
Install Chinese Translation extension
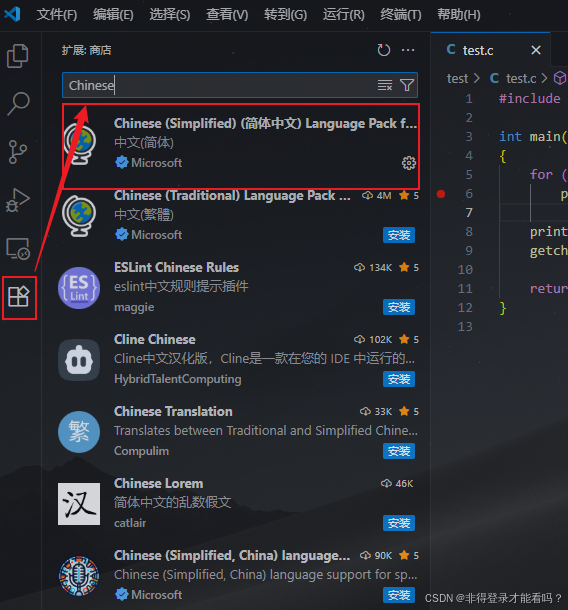click(399, 451)
